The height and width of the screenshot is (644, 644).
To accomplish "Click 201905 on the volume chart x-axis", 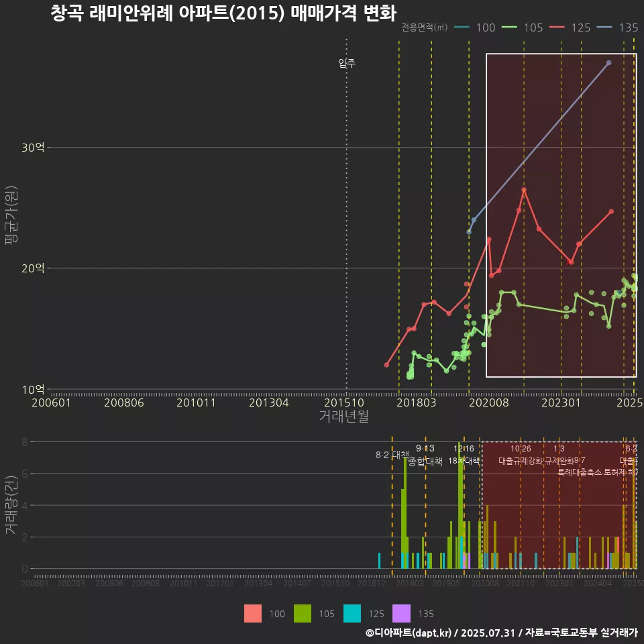I will coord(446,583).
